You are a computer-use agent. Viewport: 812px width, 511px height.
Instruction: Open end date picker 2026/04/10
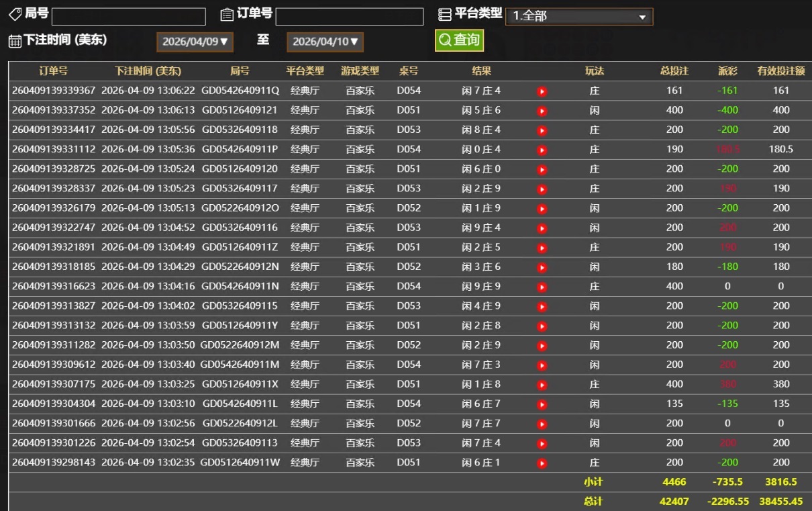pos(325,42)
